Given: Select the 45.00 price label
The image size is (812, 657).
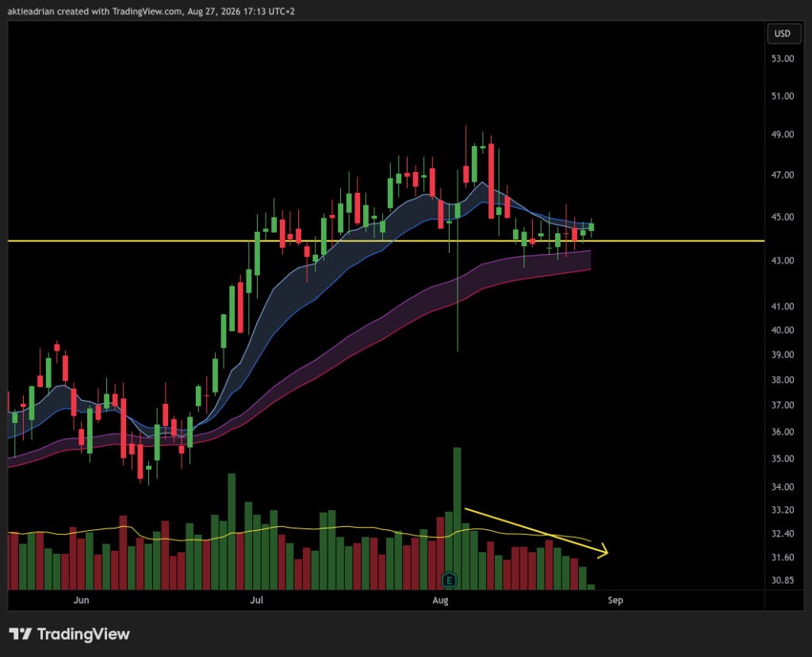Looking at the screenshot, I should point(783,217).
